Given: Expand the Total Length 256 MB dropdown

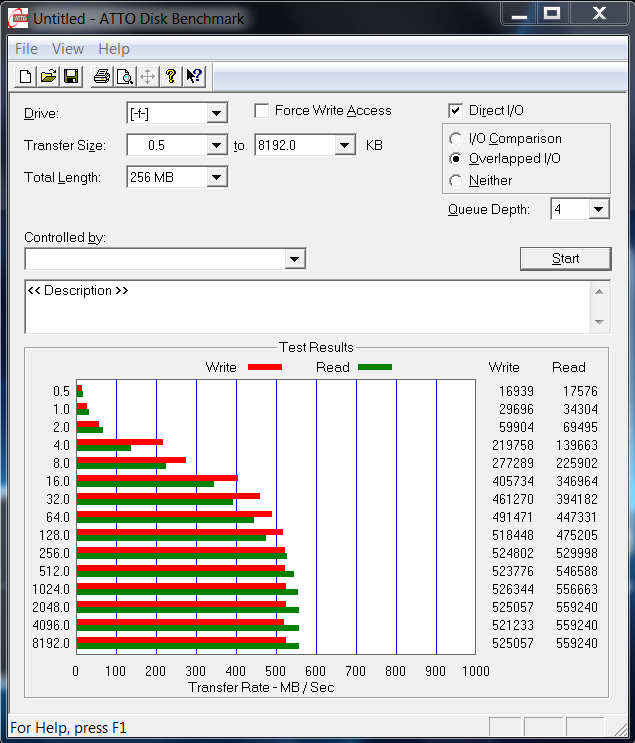Looking at the screenshot, I should tap(217, 178).
